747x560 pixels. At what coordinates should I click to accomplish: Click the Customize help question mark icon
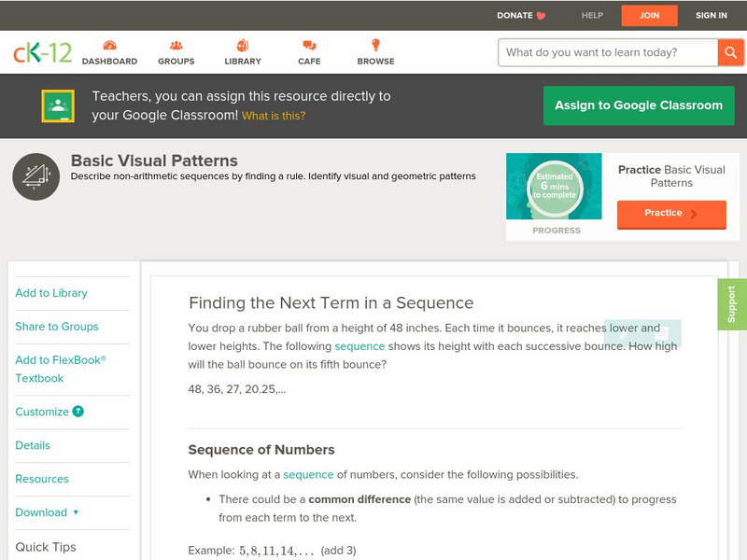coord(78,412)
